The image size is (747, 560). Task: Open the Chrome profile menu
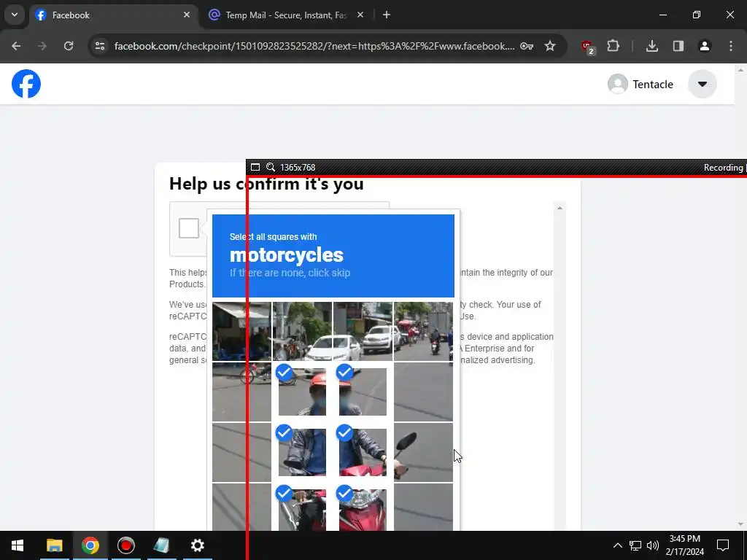coord(704,46)
